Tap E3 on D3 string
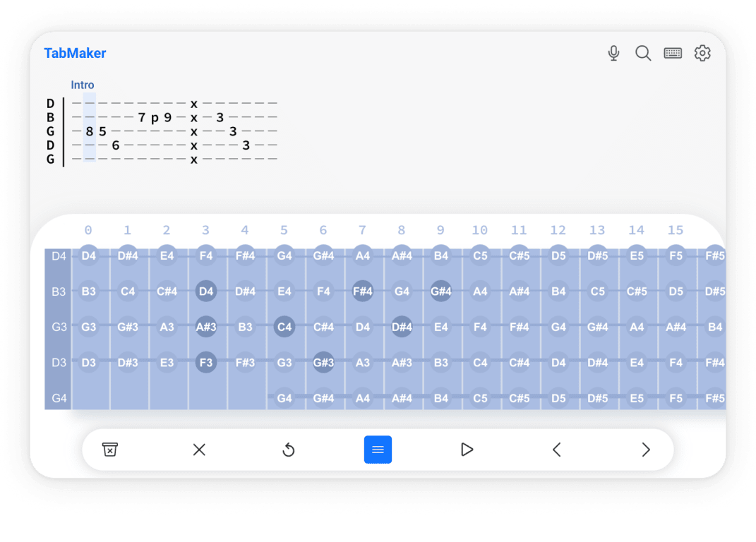 click(x=167, y=363)
